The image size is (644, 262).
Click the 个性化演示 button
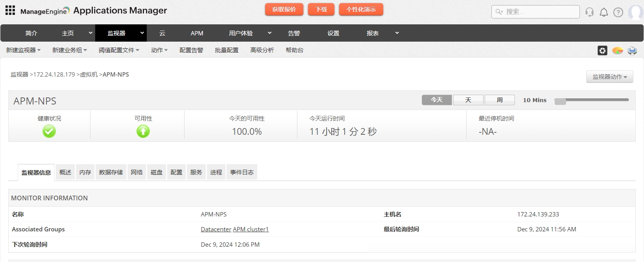361,9
